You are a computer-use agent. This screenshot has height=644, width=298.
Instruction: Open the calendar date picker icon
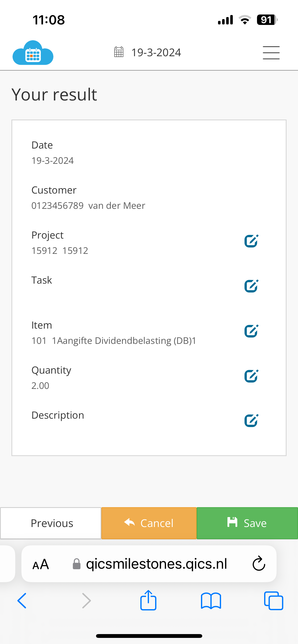click(x=119, y=52)
